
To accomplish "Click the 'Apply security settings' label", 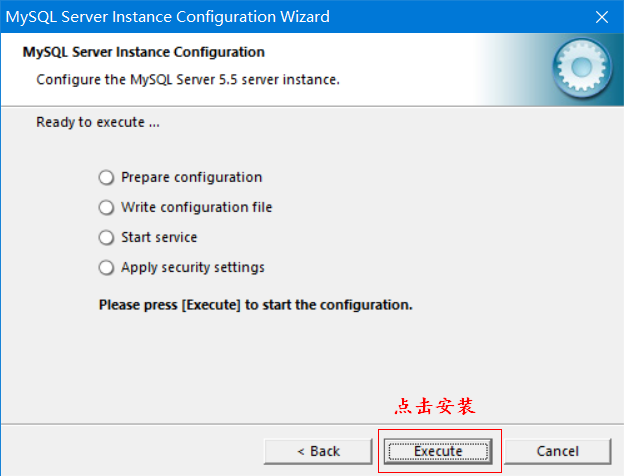I will [193, 267].
